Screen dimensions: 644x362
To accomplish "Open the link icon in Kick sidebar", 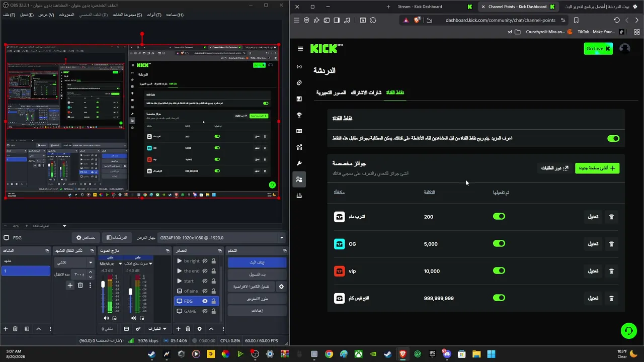I will (299, 83).
